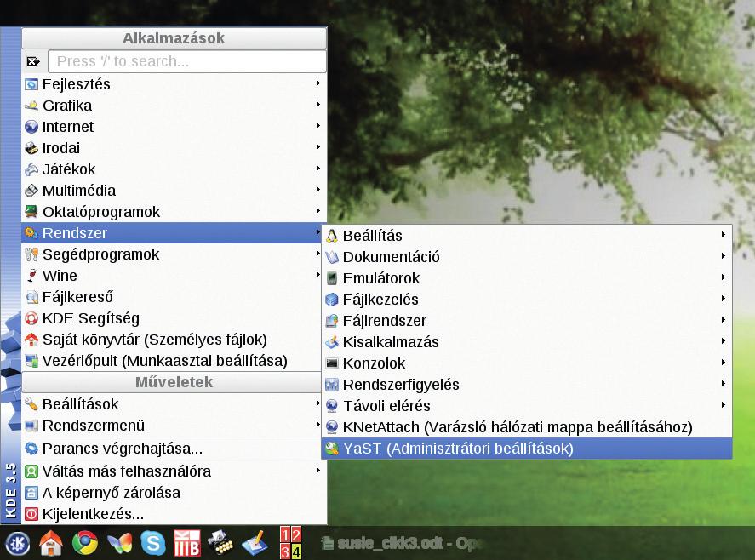This screenshot has width=755, height=560.
Task: Expand Rendszermenü submenu arrow
Action: click(x=318, y=424)
